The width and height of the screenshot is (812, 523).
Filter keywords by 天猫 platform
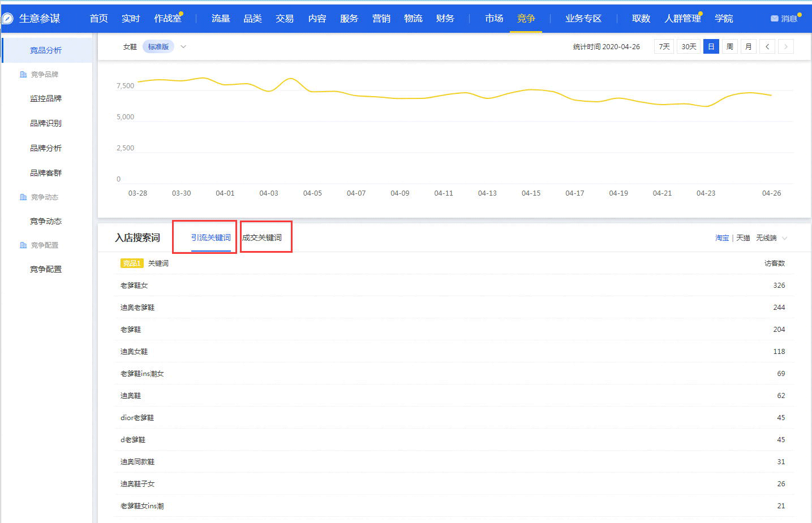(742, 238)
